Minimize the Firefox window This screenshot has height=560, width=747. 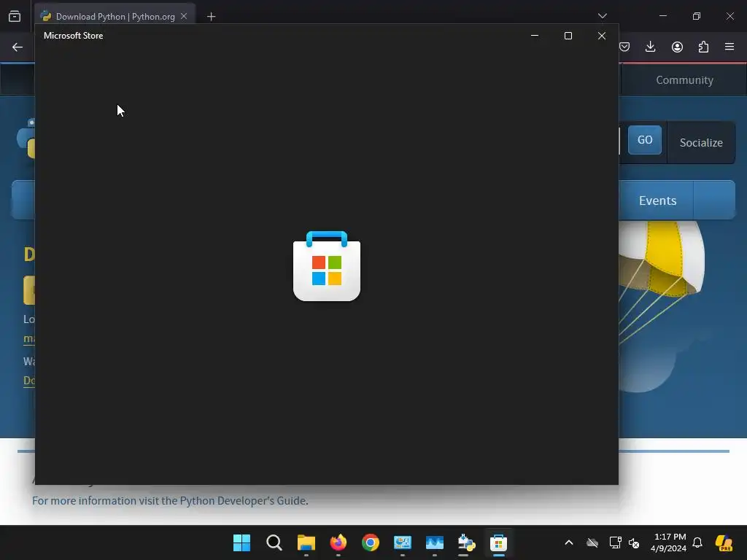pyautogui.click(x=662, y=16)
